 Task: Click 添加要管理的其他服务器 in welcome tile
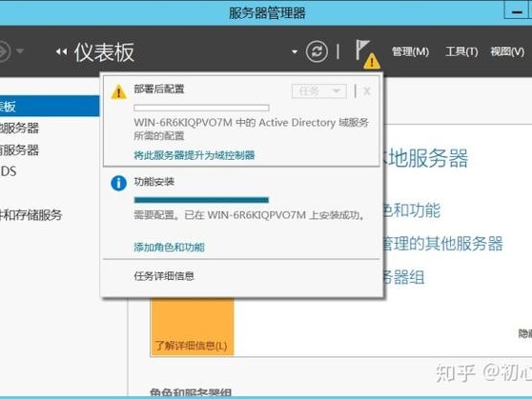[x=443, y=244]
